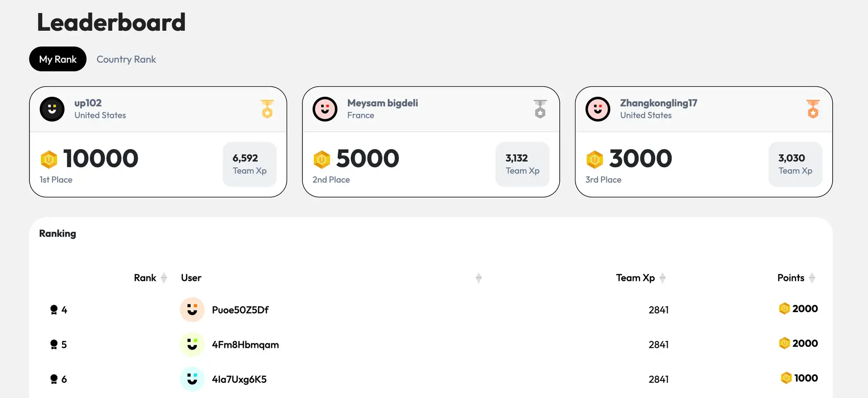
Task: Click the rank badge icon beside rank 4
Action: click(x=54, y=309)
